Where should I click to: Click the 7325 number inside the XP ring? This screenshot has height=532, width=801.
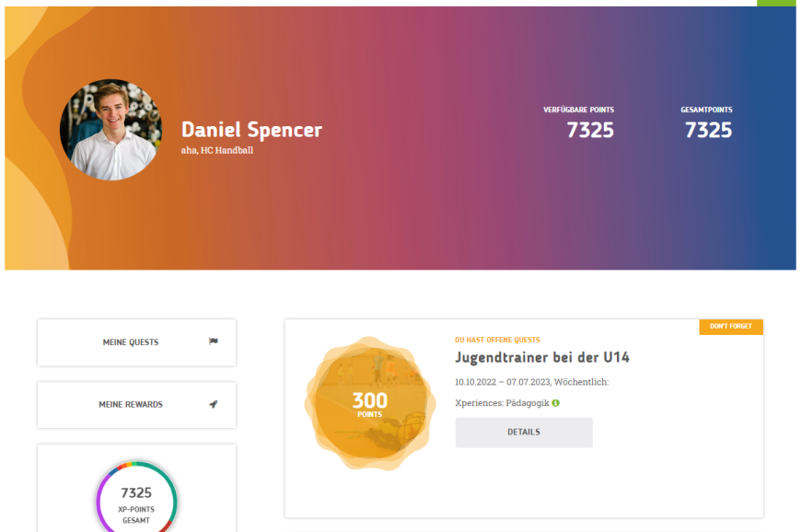pos(136,492)
